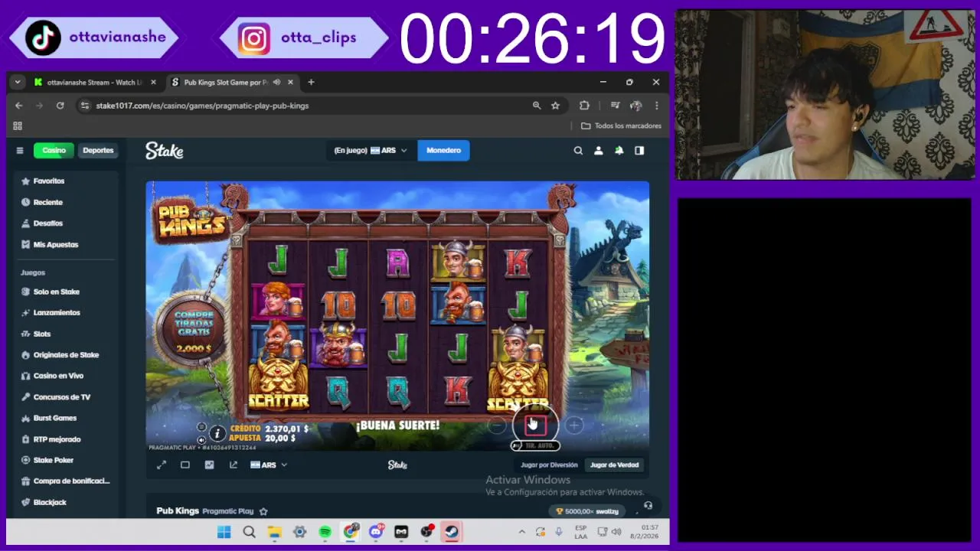
Task: Open the notifications bell icon
Action: 619,151
